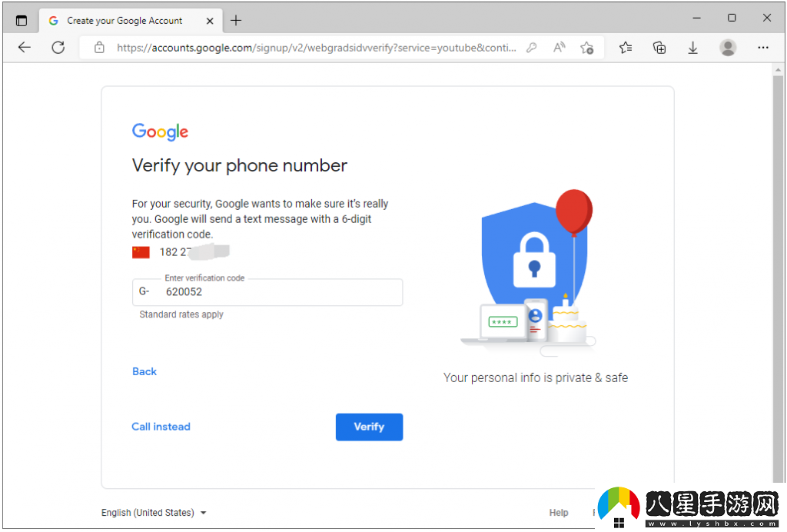The image size is (787, 532).
Task: Add this page to favorites star
Action: (x=586, y=48)
